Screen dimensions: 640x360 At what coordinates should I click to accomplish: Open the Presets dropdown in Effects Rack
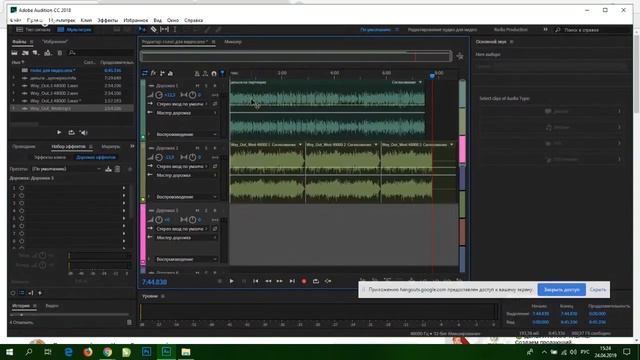pyautogui.click(x=67, y=169)
